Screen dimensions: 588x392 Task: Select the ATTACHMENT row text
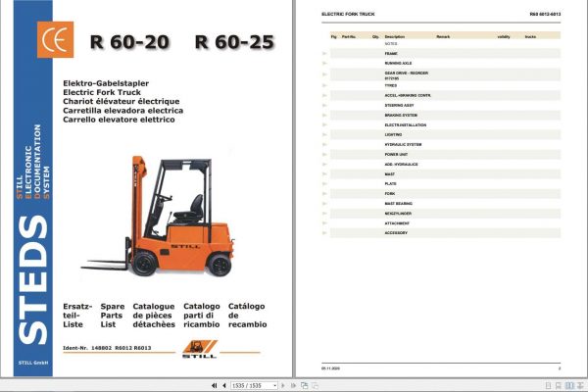(x=397, y=223)
